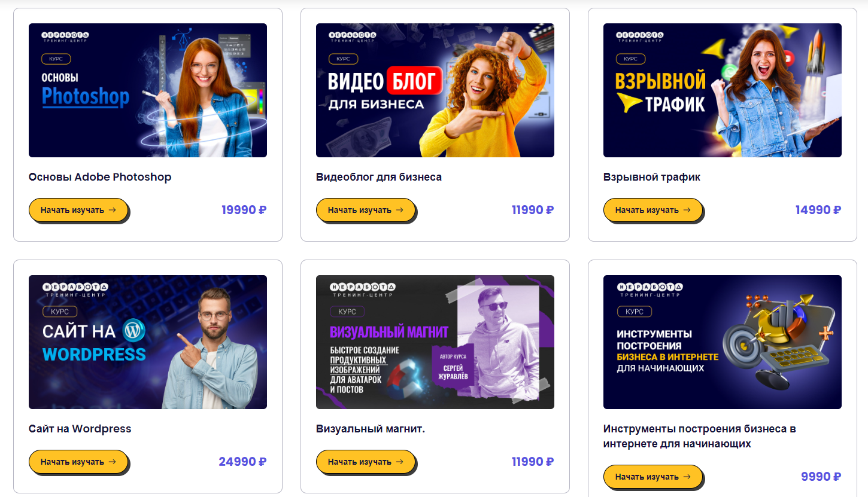This screenshot has width=868, height=497.
Task: Open the Видео Блог для бизнеса banner
Action: [x=435, y=90]
